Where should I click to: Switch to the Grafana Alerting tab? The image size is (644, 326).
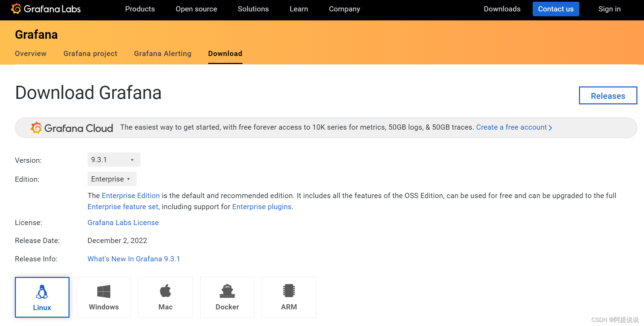pyautogui.click(x=163, y=54)
